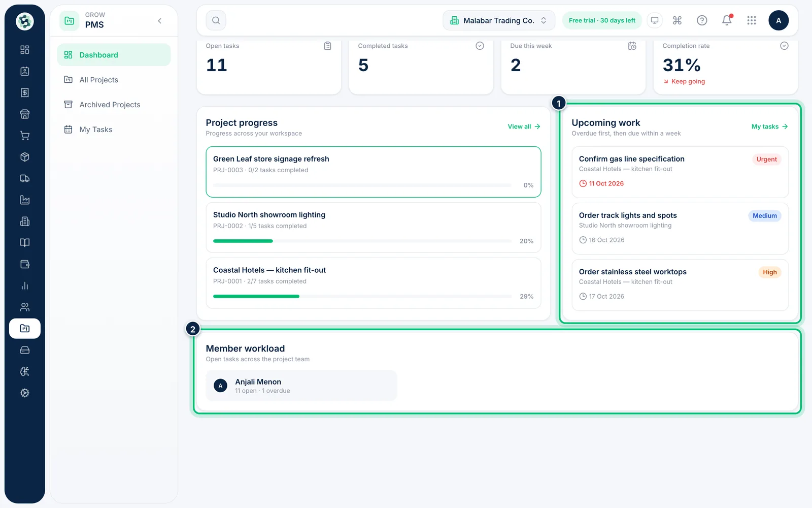
Task: Click Coastal Hotels kitchen fit-out progress bar
Action: [x=362, y=296]
